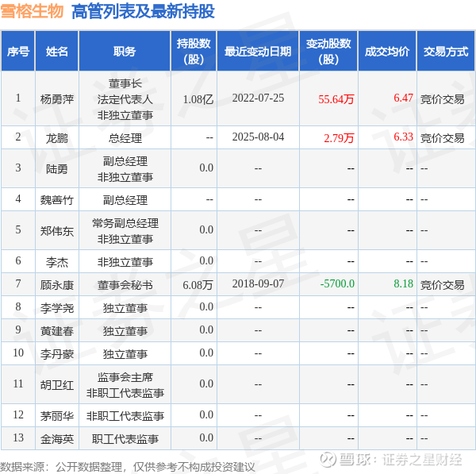Screen dimensions: 476x474
Task: Click 竞价交易 in 杨勇萍 row
Action: [443, 99]
